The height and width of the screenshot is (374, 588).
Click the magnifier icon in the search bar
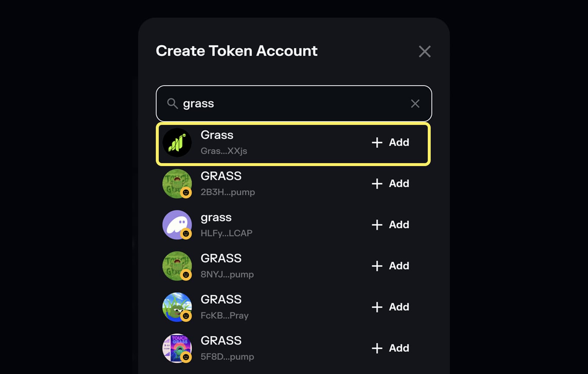coord(172,104)
